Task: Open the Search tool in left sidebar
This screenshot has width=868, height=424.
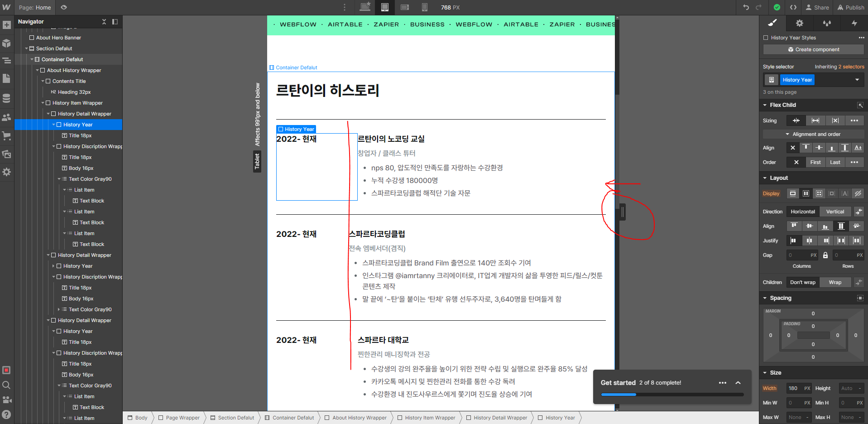Action: coord(7,385)
